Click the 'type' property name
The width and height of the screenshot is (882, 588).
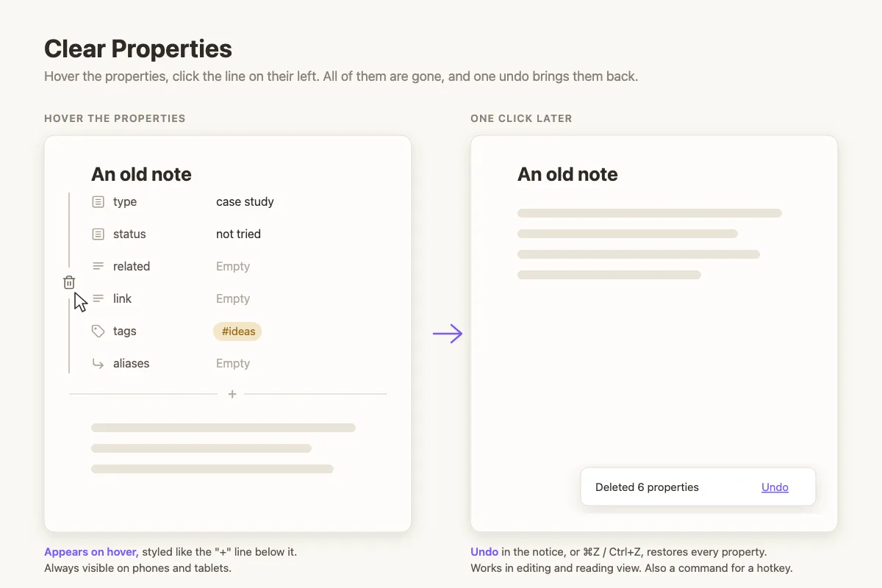click(125, 201)
